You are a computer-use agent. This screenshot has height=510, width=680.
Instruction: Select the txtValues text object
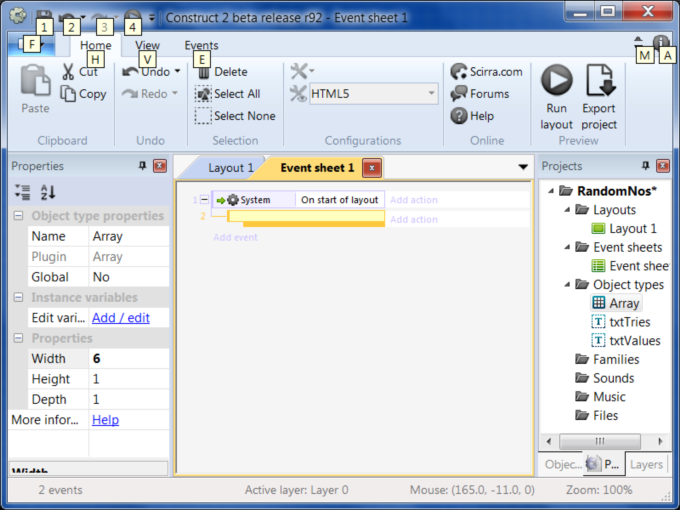[626, 340]
